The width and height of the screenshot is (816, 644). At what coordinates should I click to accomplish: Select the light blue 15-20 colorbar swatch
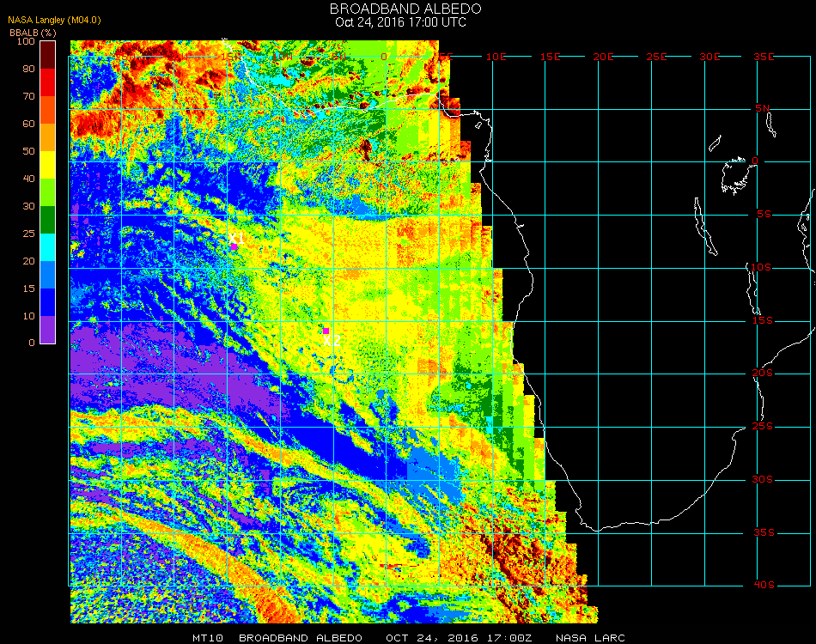point(48,275)
